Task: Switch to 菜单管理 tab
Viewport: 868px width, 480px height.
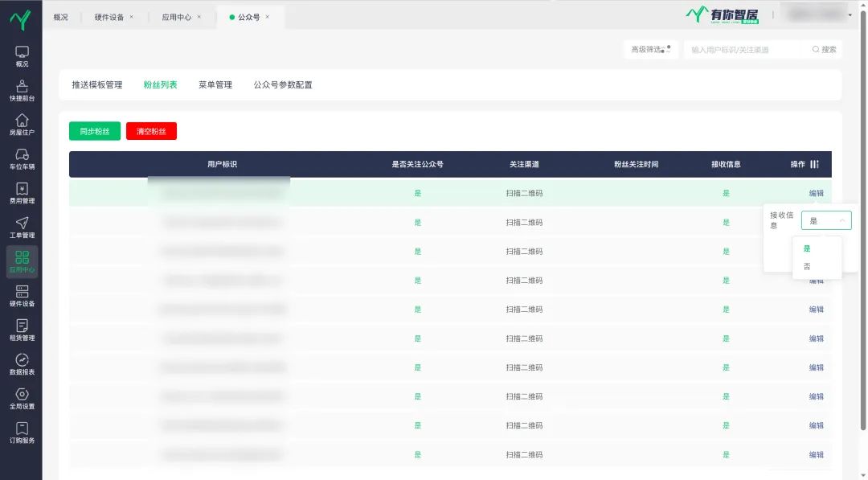Action: pos(215,84)
